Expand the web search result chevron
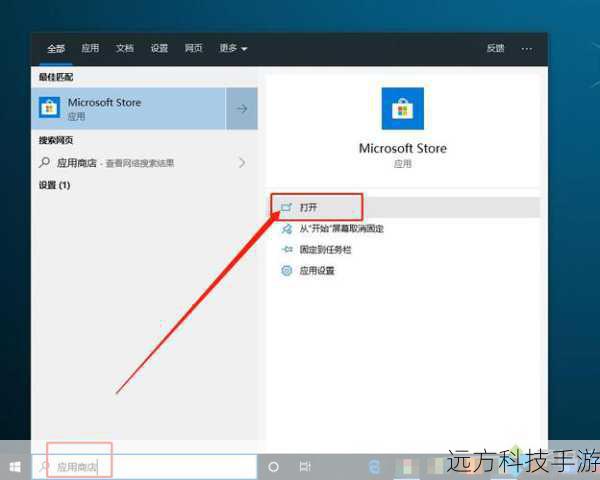The height and width of the screenshot is (480, 600). [242, 163]
